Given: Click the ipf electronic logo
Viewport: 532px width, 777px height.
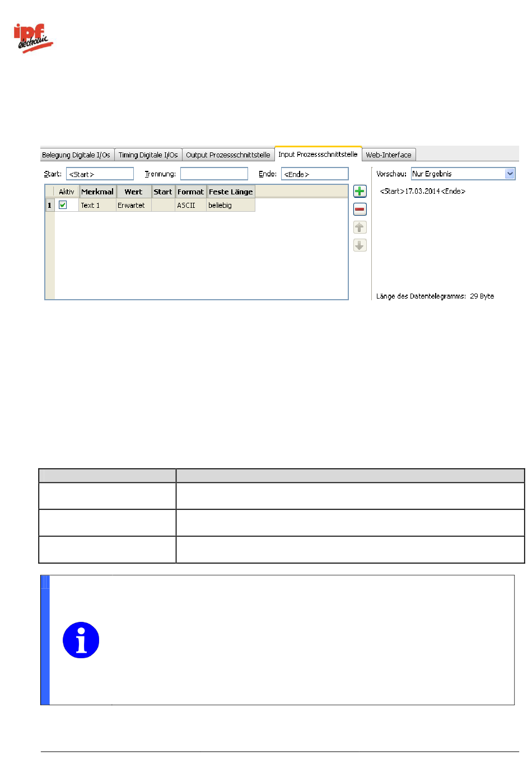Looking at the screenshot, I should (x=33, y=38).
